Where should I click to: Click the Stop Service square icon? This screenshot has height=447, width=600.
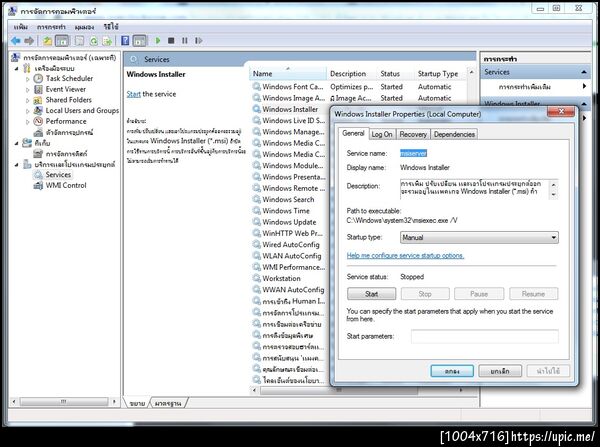[x=171, y=41]
